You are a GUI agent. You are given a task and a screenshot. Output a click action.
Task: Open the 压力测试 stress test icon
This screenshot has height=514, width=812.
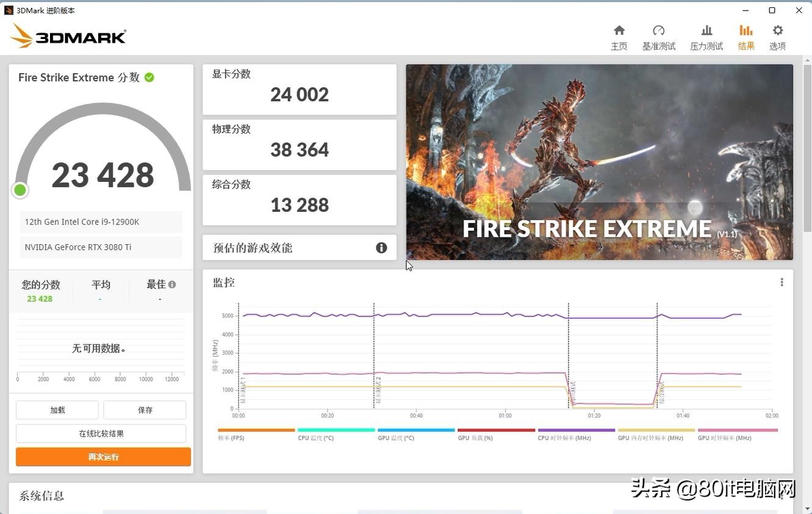pyautogui.click(x=706, y=35)
